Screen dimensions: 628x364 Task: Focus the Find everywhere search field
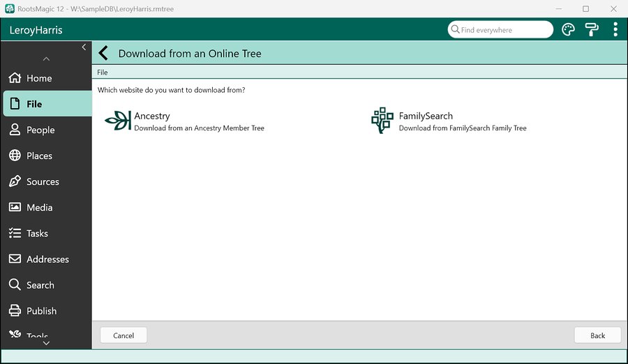(x=500, y=29)
